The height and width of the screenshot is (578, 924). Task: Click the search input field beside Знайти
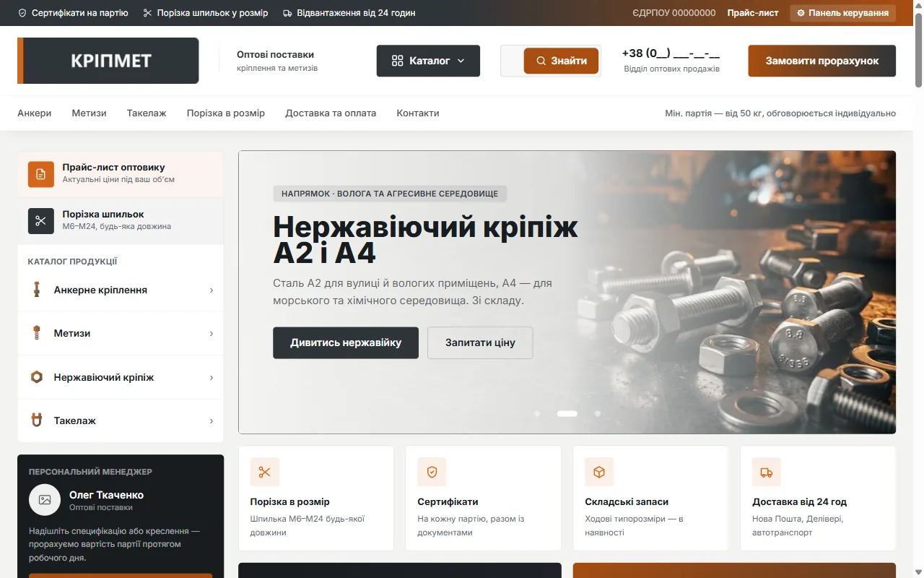pyautogui.click(x=513, y=61)
